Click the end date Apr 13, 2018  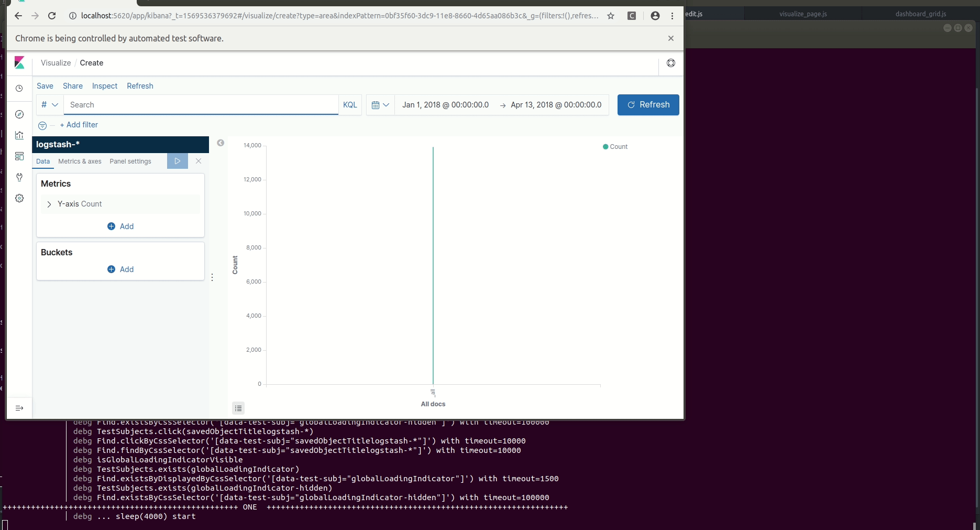coord(556,105)
